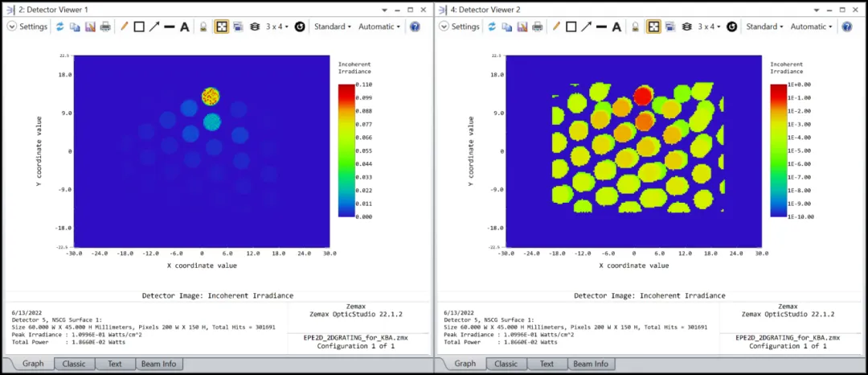Switch to the Beam Info tab in Viewer 2
Viewport: 868px width, 375px height.
590,364
